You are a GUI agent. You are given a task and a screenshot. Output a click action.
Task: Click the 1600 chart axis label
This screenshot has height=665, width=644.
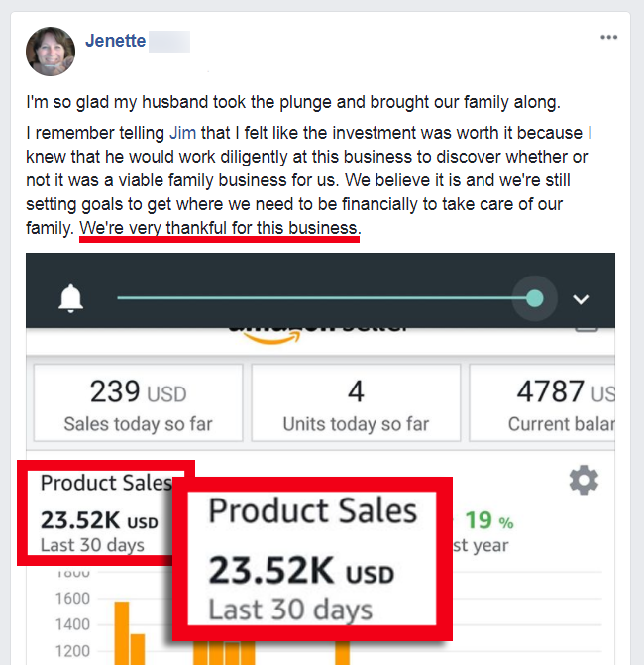[69, 599]
